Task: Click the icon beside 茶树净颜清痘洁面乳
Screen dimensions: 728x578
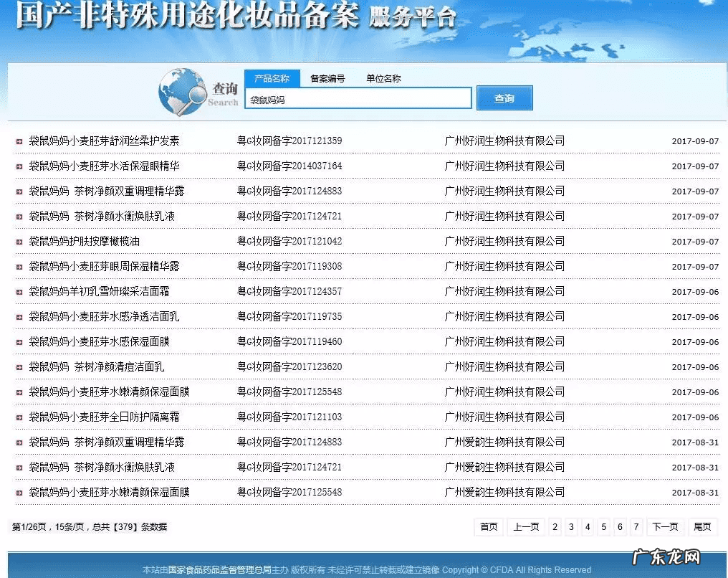Action: click(x=18, y=366)
